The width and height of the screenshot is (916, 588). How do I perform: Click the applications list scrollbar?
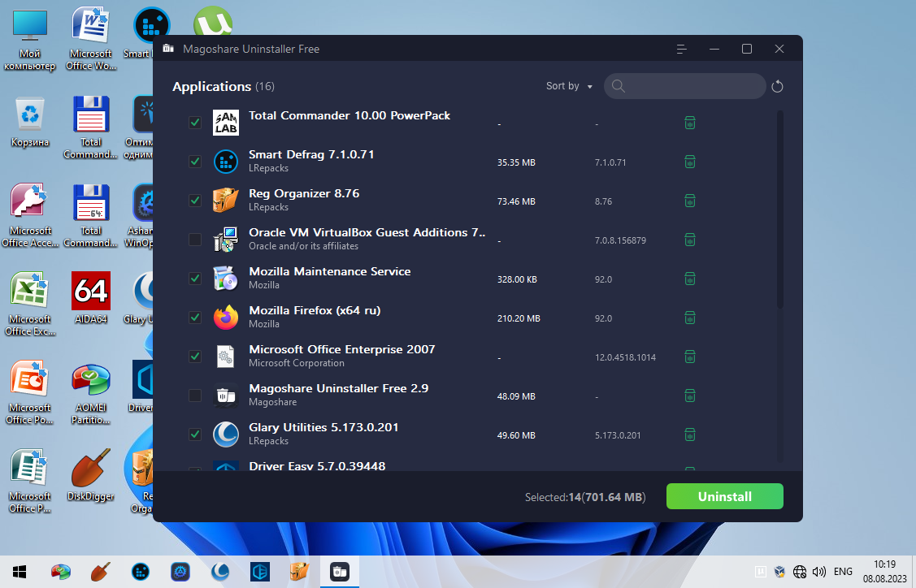click(x=780, y=209)
